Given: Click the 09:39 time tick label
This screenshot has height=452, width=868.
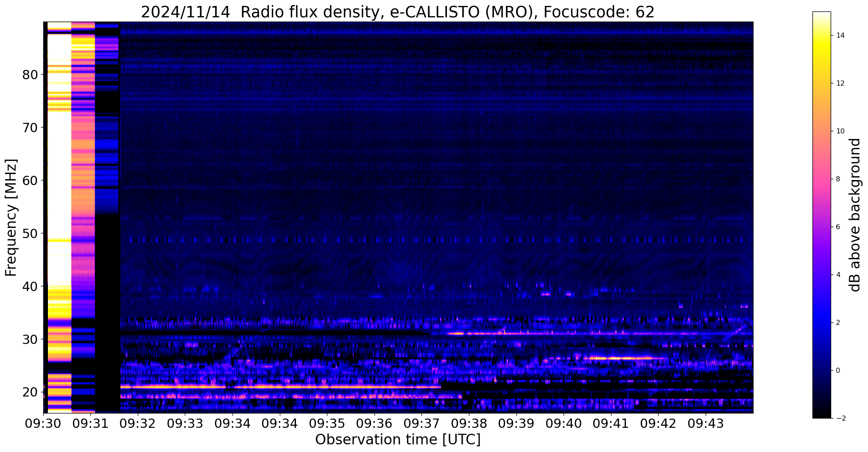Looking at the screenshot, I should click(516, 424).
